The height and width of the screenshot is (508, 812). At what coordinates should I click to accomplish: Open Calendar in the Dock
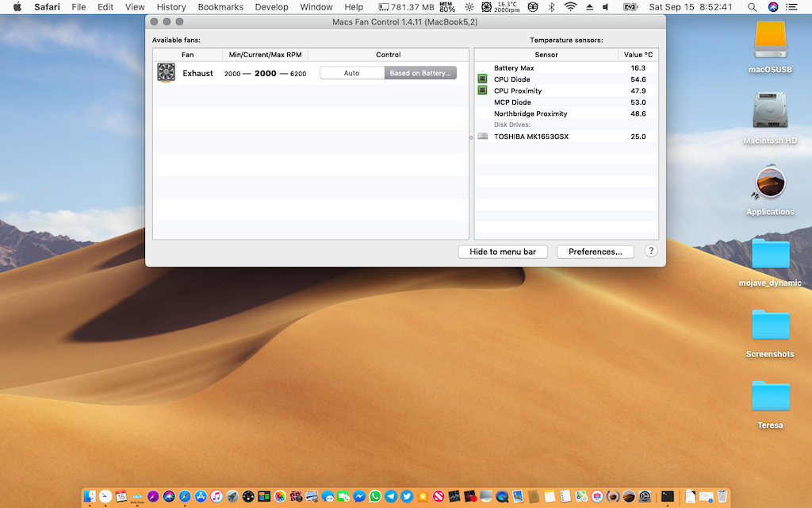(121, 496)
